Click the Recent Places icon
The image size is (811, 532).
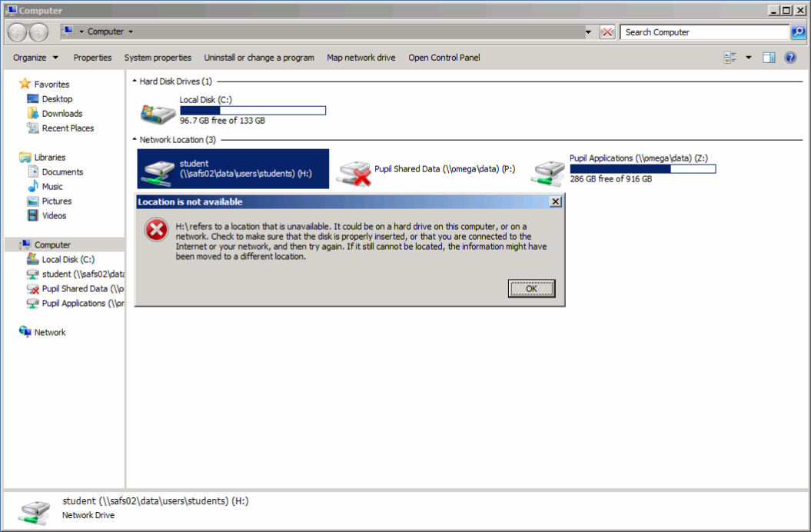tap(32, 128)
